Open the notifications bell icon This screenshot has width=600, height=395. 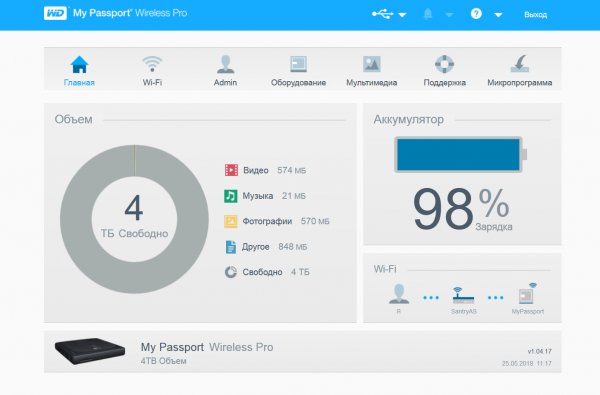coord(428,14)
